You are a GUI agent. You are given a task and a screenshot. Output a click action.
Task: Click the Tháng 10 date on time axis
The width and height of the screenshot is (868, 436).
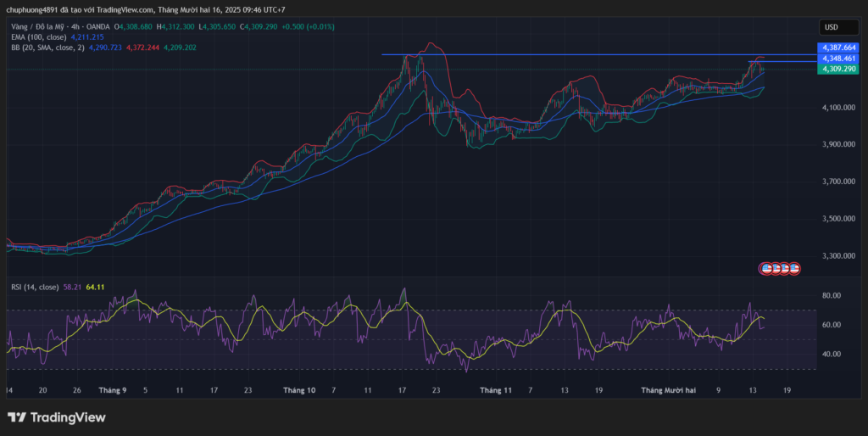[299, 390]
